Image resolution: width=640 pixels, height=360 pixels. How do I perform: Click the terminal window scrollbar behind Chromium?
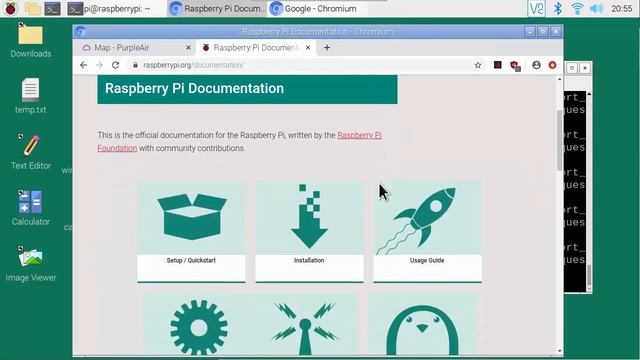click(589, 274)
